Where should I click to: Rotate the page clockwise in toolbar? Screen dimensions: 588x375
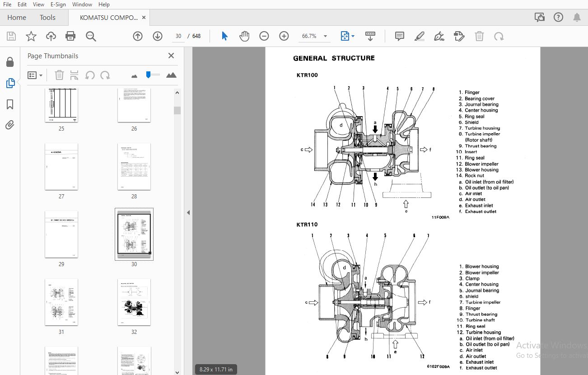pyautogui.click(x=499, y=36)
